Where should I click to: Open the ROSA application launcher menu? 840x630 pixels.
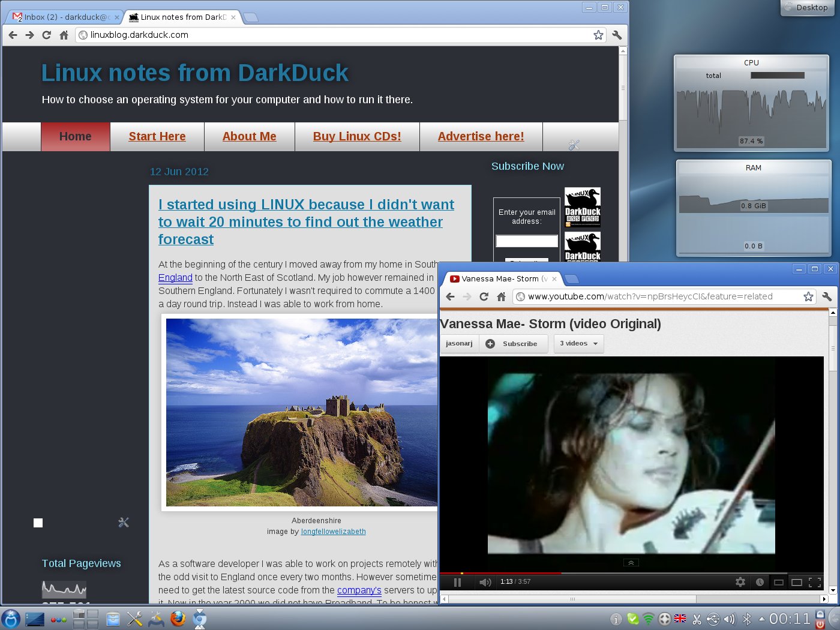11,619
